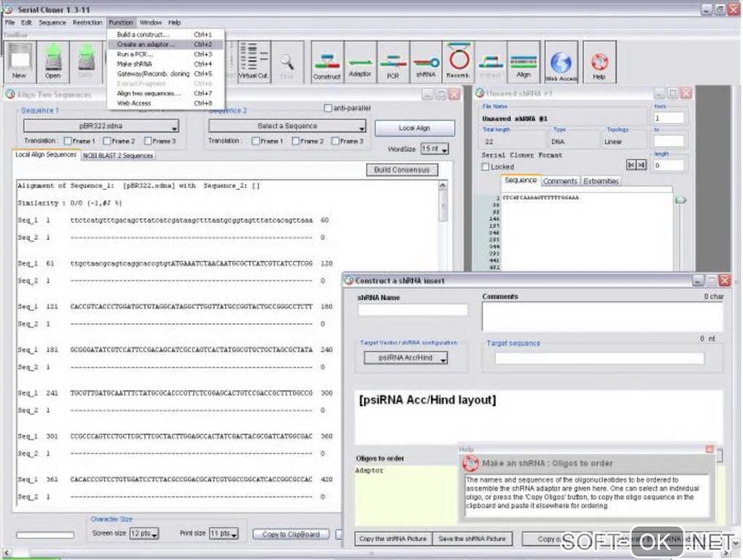Open the Help lifebuoy toolbar icon
The height and width of the screenshot is (560, 743).
tap(599, 62)
